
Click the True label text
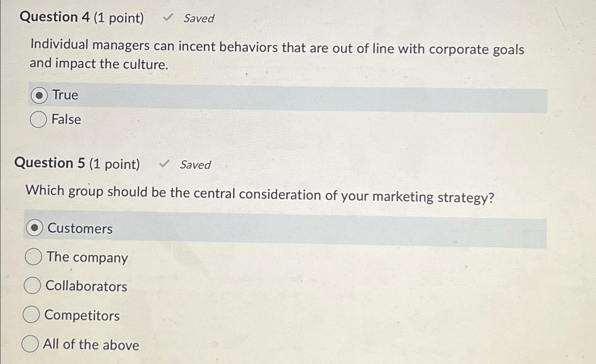[x=65, y=94]
